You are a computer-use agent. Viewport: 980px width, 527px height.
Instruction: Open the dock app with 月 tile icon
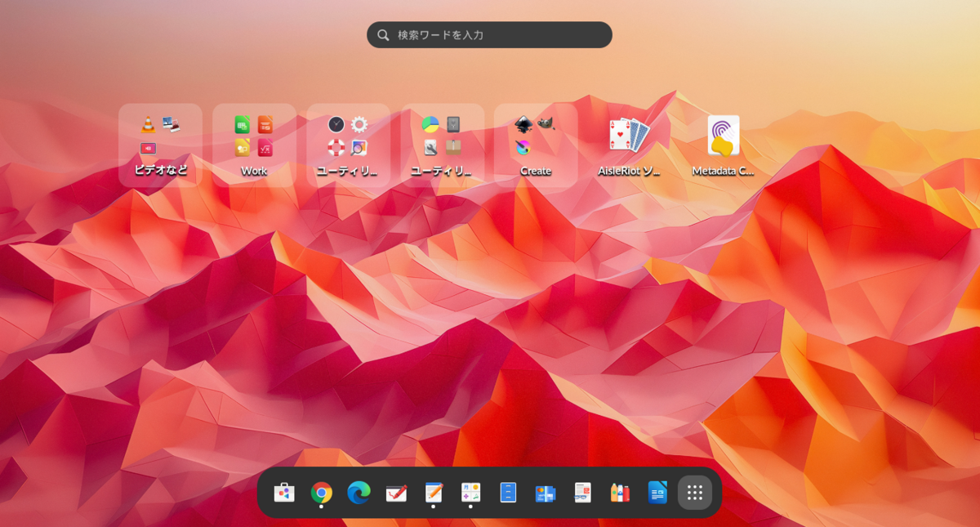pyautogui.click(x=470, y=493)
